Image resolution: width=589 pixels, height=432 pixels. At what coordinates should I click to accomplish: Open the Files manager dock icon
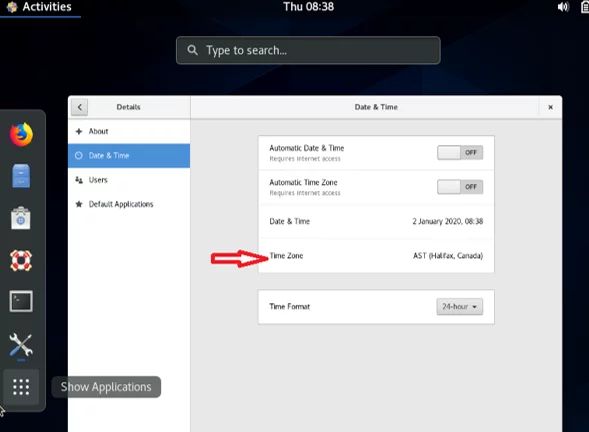21,176
